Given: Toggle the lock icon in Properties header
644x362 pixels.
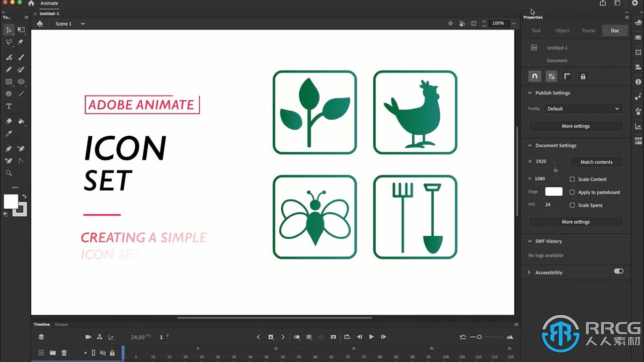Looking at the screenshot, I should [x=583, y=76].
